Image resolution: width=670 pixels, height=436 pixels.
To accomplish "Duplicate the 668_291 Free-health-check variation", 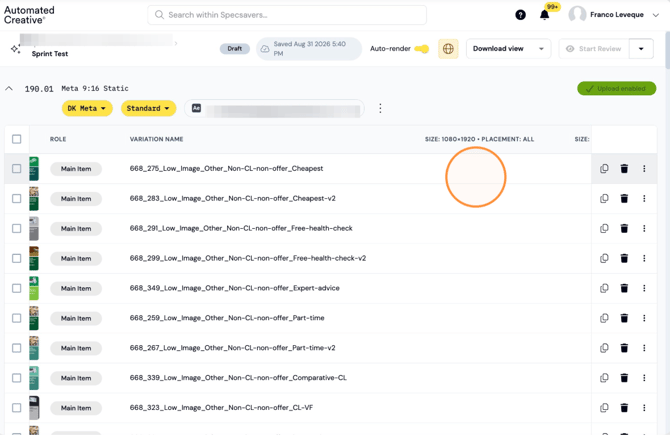I will (604, 228).
